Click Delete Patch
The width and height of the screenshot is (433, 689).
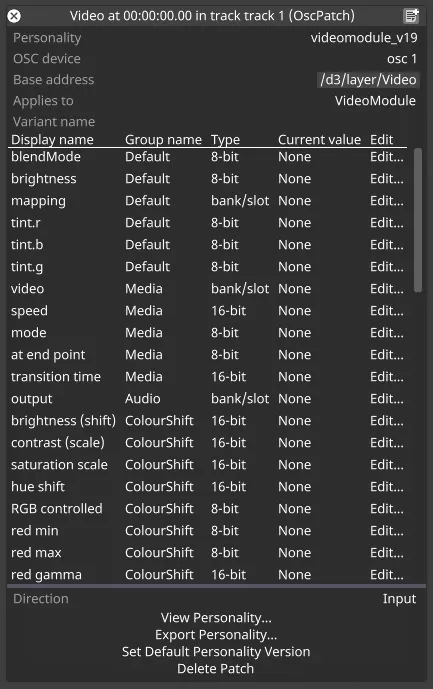(x=216, y=669)
